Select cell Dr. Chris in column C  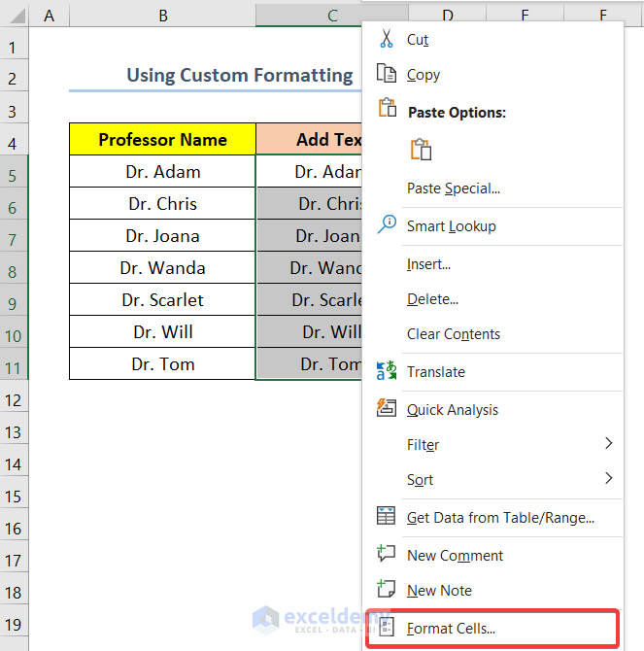coord(309,203)
